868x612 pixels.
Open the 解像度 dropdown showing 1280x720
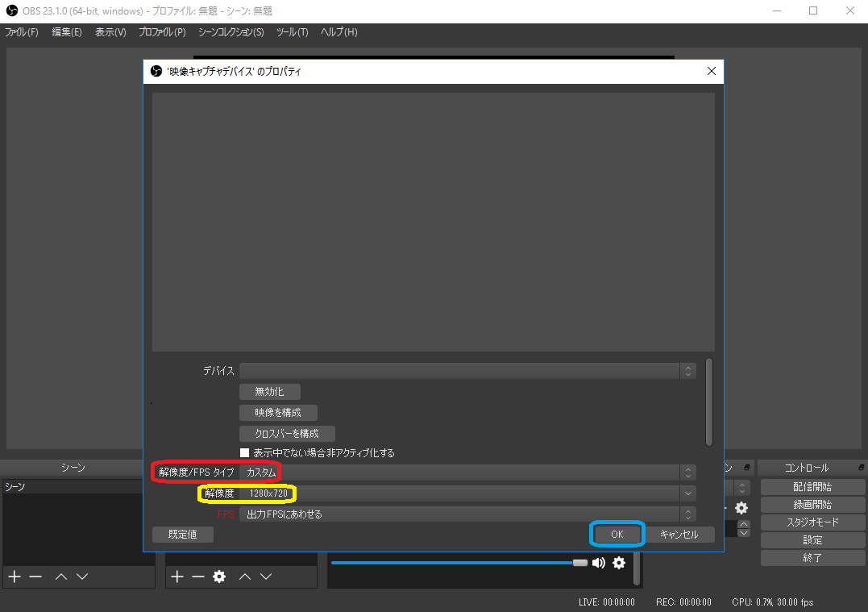click(467, 493)
